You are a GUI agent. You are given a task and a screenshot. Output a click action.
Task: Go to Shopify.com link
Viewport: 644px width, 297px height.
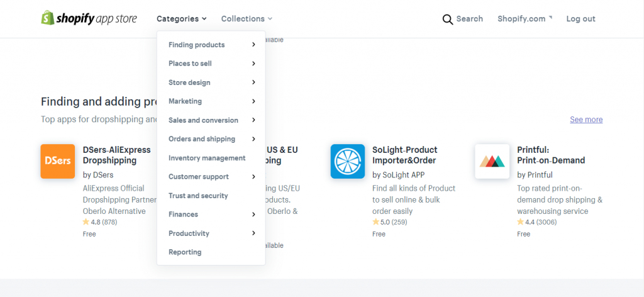pos(521,19)
